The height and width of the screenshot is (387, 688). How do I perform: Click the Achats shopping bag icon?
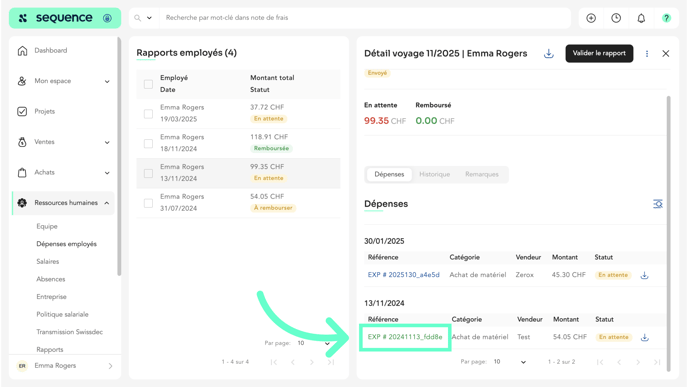pos(22,172)
